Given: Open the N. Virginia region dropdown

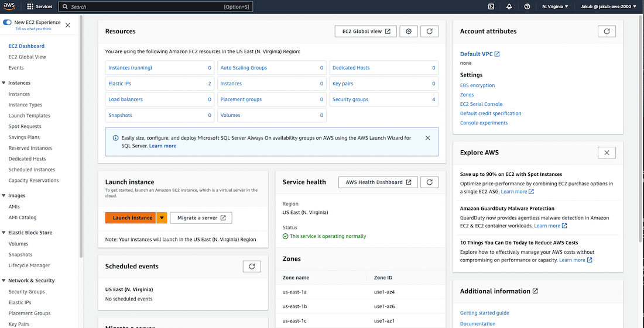Looking at the screenshot, I should (555, 6).
